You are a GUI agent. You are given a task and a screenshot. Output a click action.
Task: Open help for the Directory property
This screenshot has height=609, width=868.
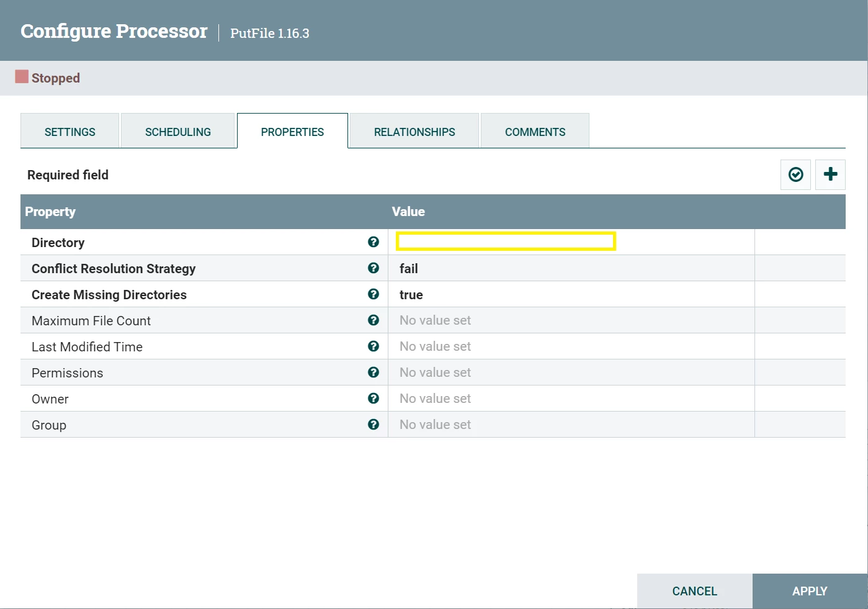point(374,242)
